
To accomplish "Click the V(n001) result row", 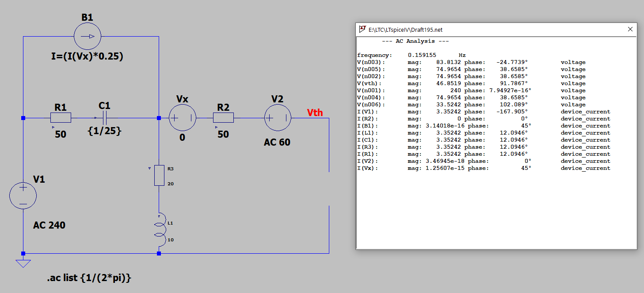I will click(471, 90).
